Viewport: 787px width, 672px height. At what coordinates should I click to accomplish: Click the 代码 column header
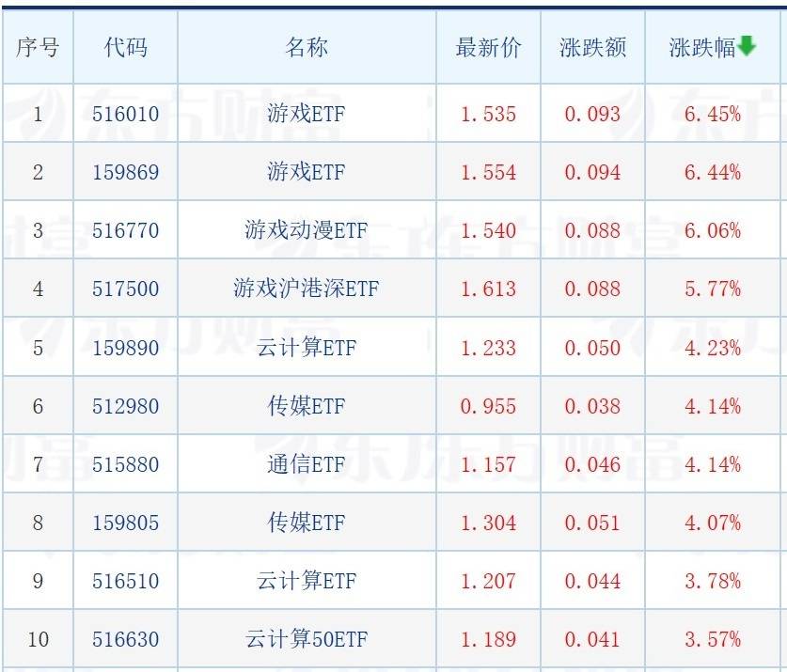click(x=125, y=48)
